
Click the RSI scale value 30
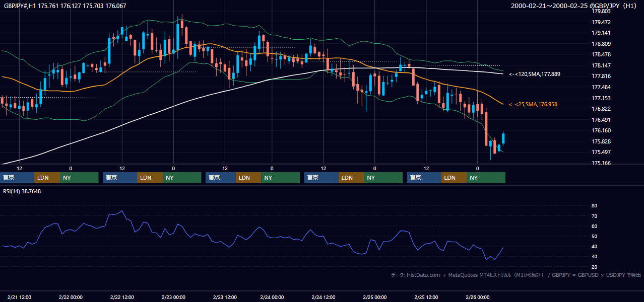(x=594, y=256)
